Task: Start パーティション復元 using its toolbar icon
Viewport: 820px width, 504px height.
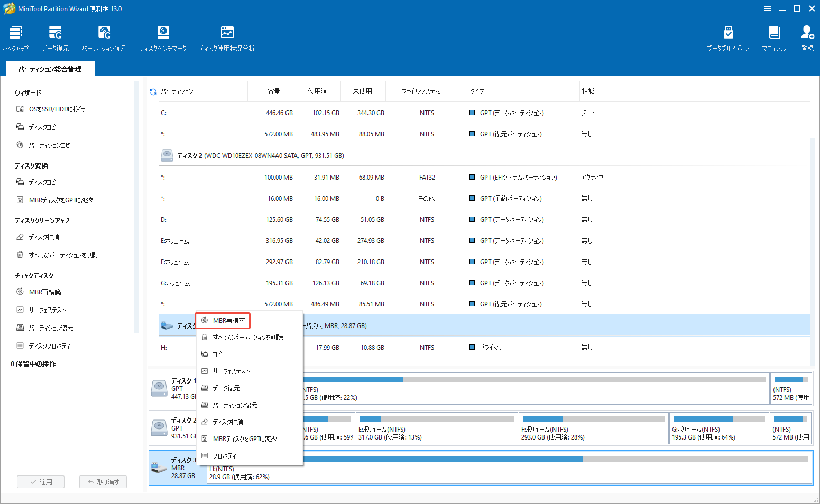Action: coord(104,37)
